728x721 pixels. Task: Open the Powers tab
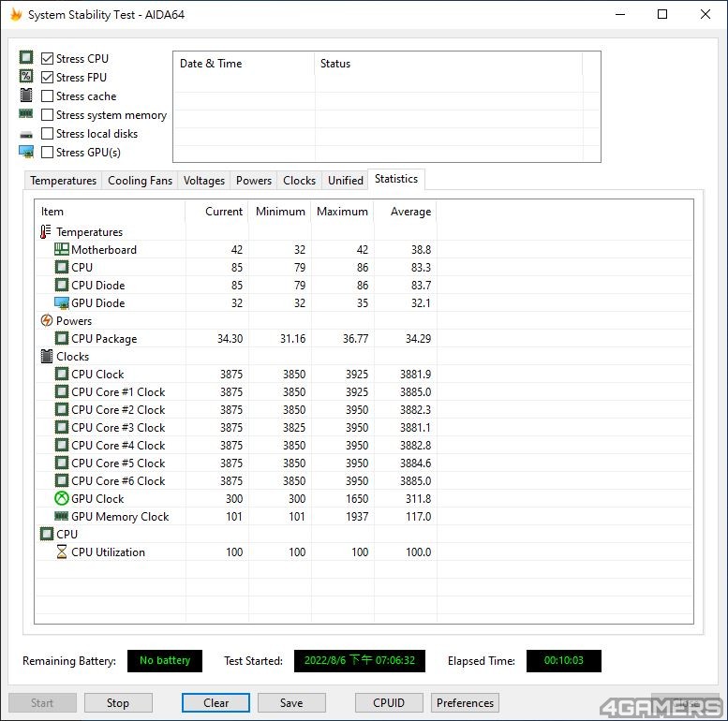pyautogui.click(x=254, y=181)
